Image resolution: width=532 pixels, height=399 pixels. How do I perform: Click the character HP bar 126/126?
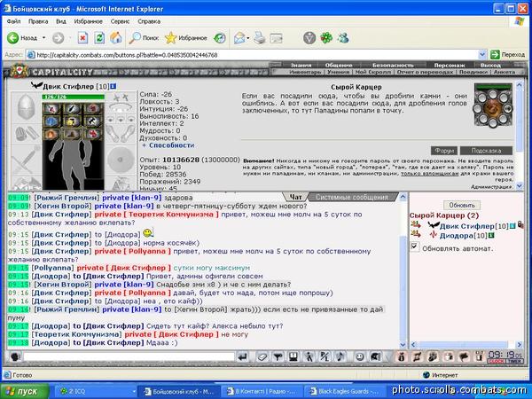[73, 97]
